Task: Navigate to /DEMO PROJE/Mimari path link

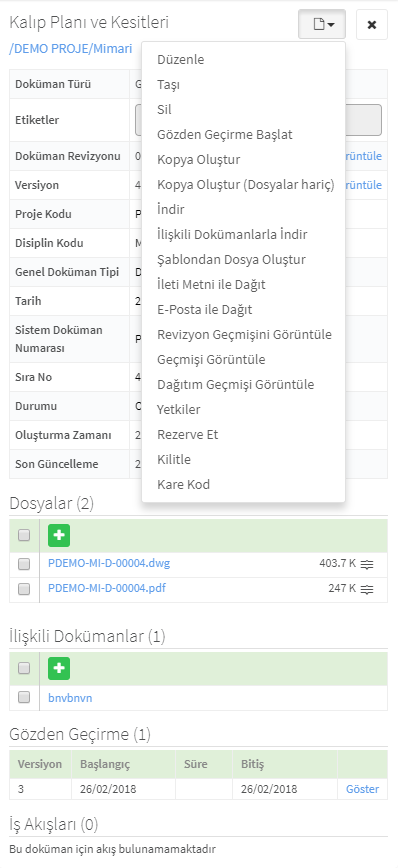Action: point(71,49)
